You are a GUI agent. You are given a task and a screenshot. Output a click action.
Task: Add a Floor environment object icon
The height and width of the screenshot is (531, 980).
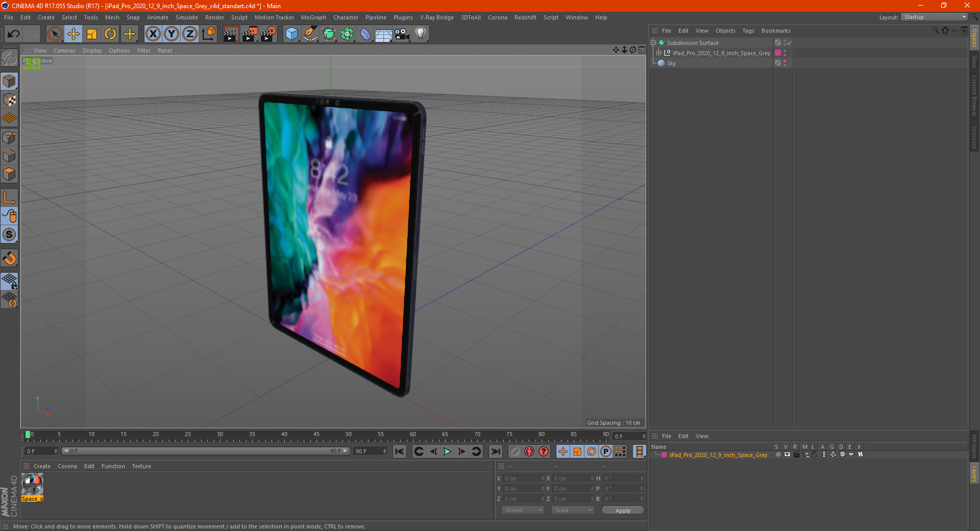click(383, 34)
